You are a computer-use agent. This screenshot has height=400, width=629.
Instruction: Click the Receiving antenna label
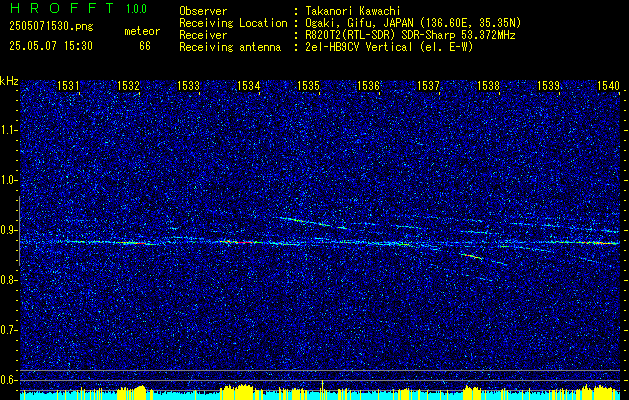(x=230, y=47)
